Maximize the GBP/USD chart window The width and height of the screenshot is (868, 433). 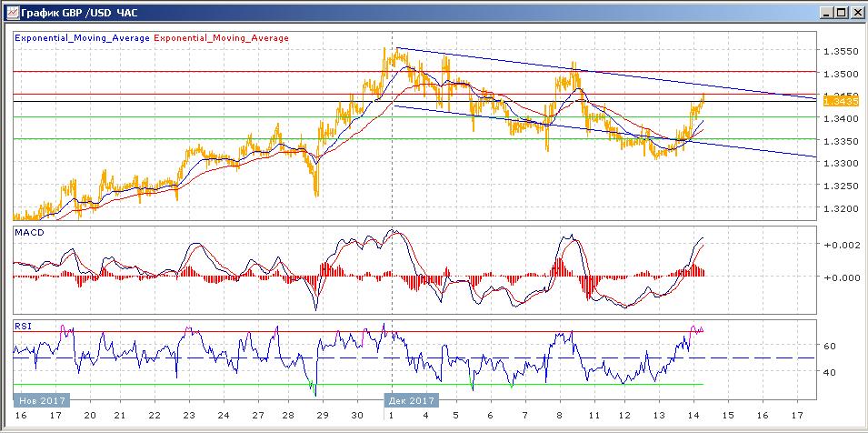839,13
